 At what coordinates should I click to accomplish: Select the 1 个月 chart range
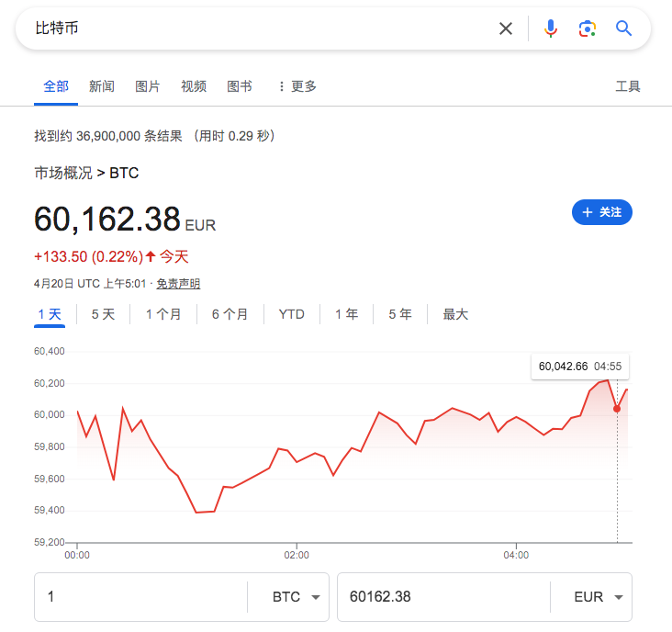click(163, 314)
